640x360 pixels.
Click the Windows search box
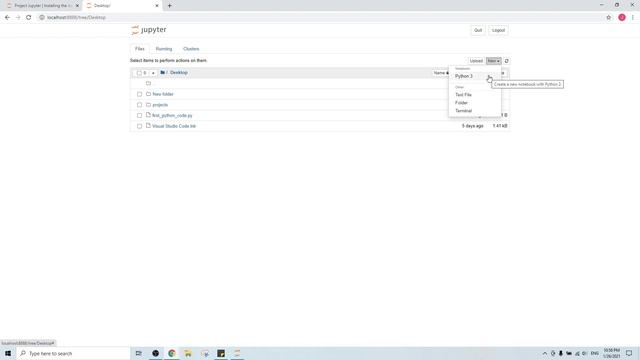tap(73, 353)
